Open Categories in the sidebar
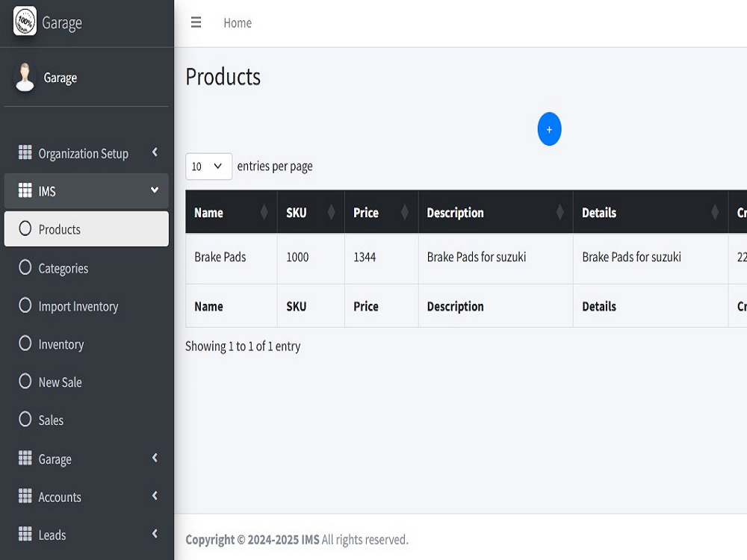Image resolution: width=747 pixels, height=560 pixels. click(86, 268)
